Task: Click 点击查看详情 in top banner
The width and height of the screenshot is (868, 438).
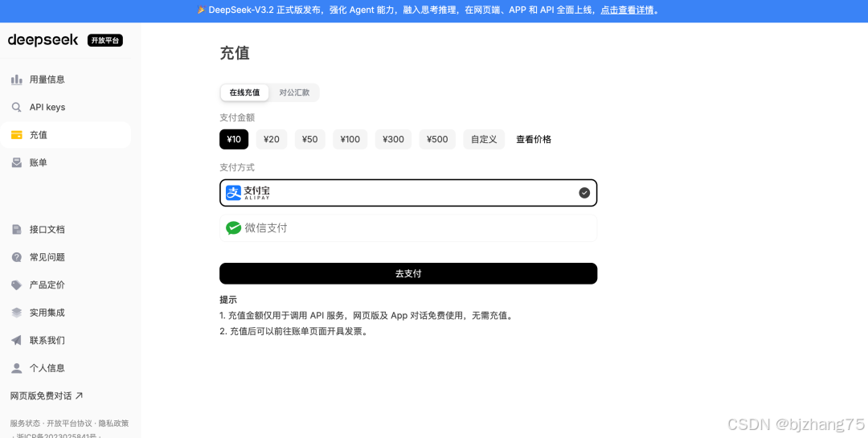Action: (x=627, y=10)
